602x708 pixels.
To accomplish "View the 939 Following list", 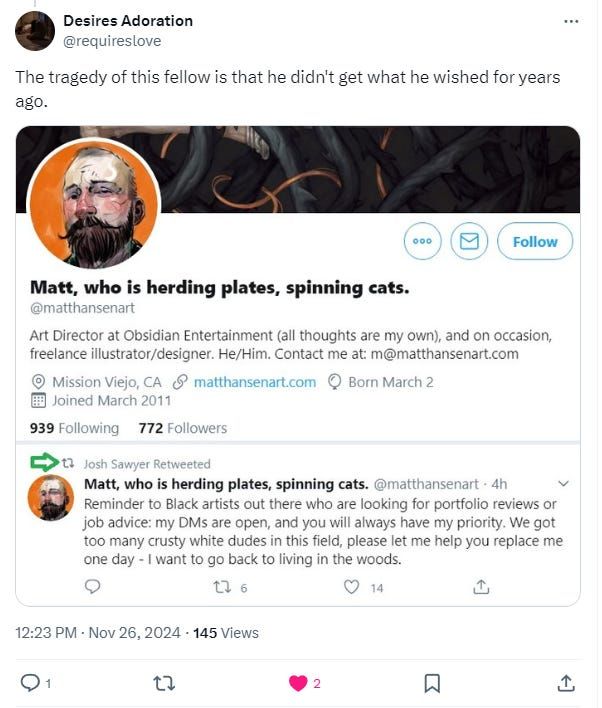I will 74,428.
